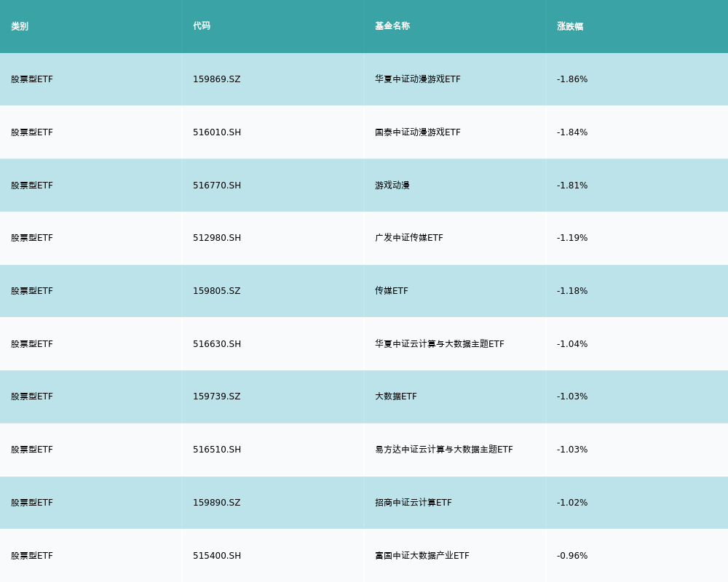Select code 512980.SH

(x=217, y=238)
